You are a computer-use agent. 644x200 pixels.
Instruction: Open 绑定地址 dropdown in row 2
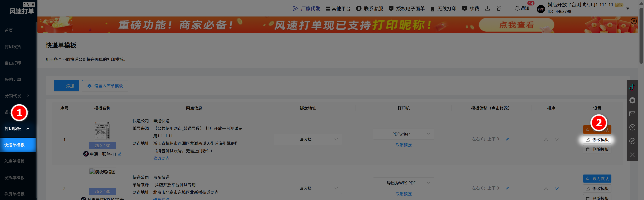pyautogui.click(x=308, y=188)
